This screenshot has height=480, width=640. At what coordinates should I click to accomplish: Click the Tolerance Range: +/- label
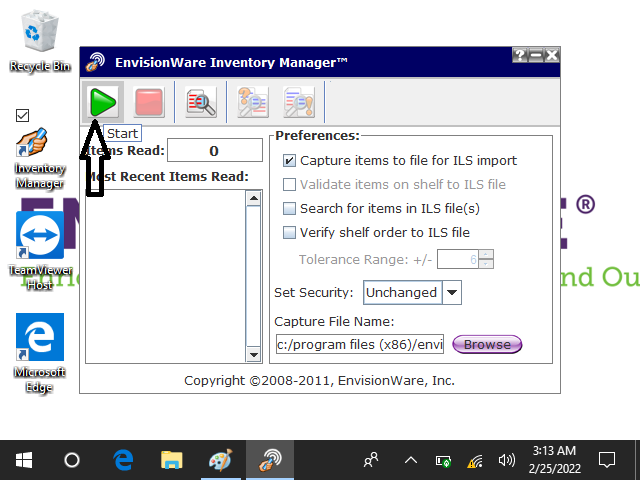click(365, 260)
